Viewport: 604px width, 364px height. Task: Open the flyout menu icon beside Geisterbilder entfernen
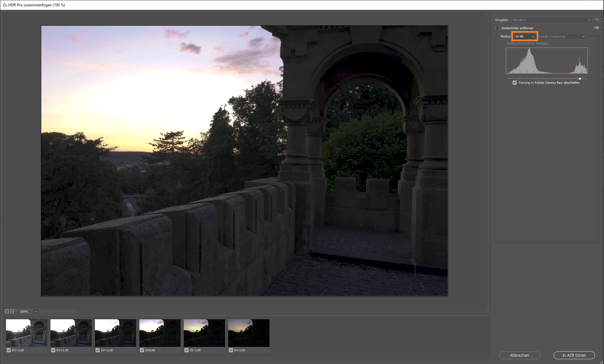596,28
